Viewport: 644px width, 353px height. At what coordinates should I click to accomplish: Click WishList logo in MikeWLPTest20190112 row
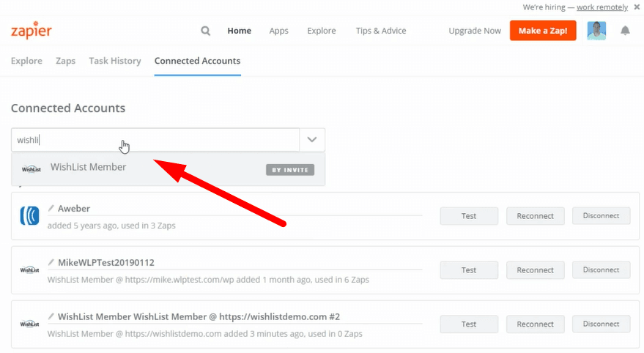coord(29,270)
